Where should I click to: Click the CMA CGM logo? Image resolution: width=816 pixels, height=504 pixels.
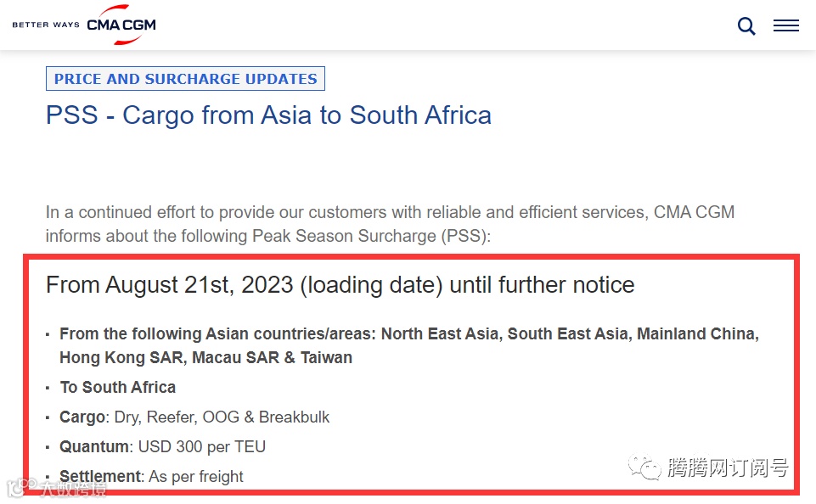121,25
